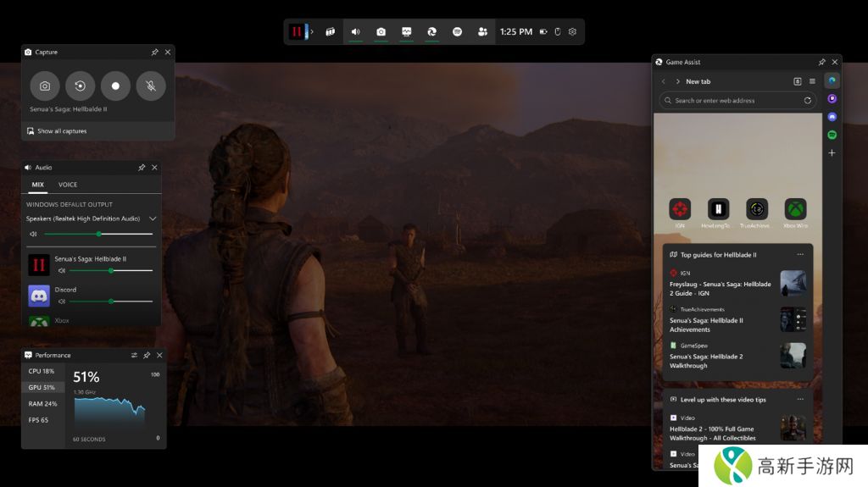Open the Game Assist hamburger menu
This screenshot has height=487, width=868.
click(812, 81)
